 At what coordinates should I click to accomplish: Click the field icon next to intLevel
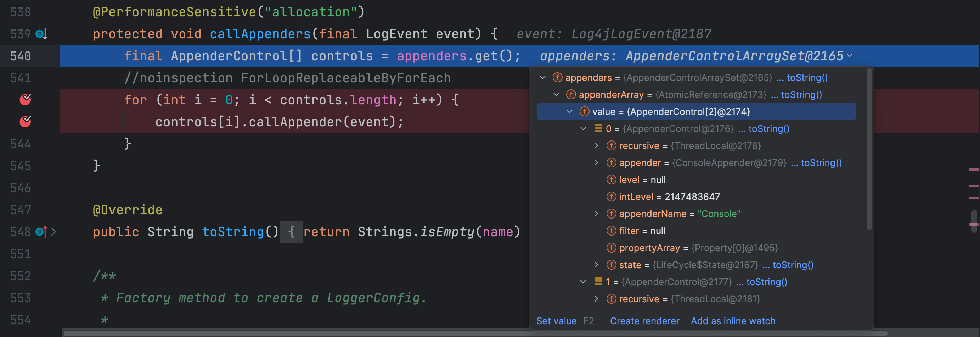click(x=611, y=197)
